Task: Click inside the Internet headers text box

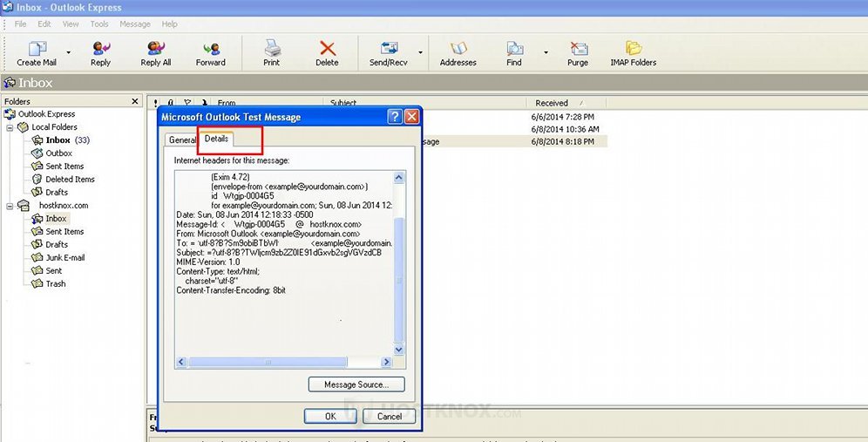Action: (x=284, y=263)
